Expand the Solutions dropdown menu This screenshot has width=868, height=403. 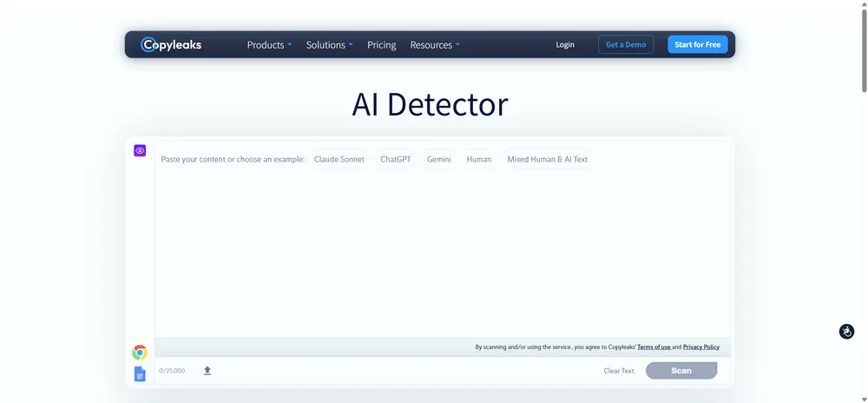pyautogui.click(x=329, y=45)
